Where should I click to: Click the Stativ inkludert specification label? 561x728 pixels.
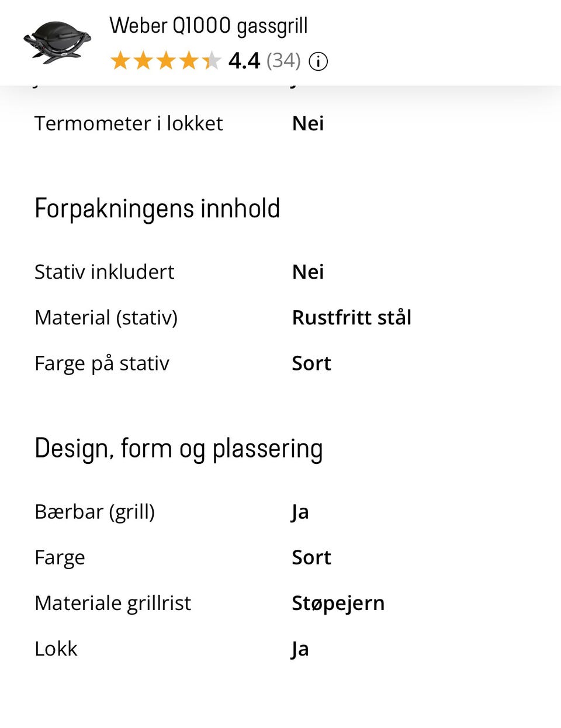(x=104, y=272)
